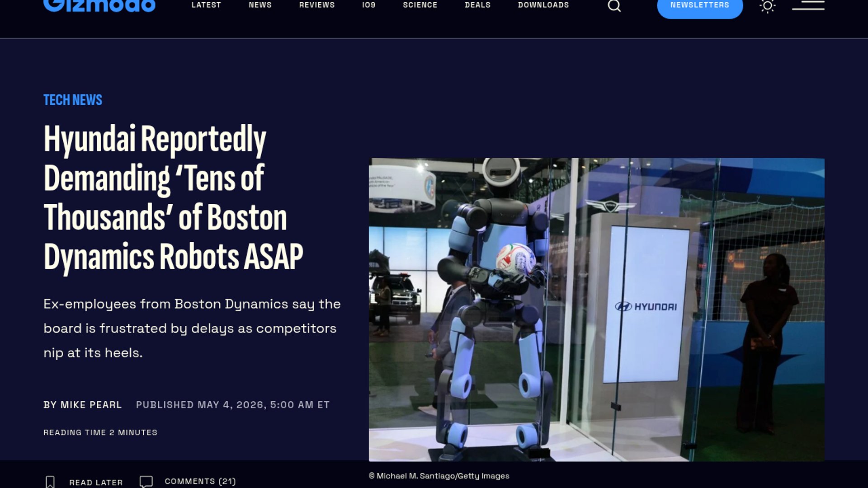Click the article headline about Hyundai
This screenshot has width=868, height=488.
173,198
